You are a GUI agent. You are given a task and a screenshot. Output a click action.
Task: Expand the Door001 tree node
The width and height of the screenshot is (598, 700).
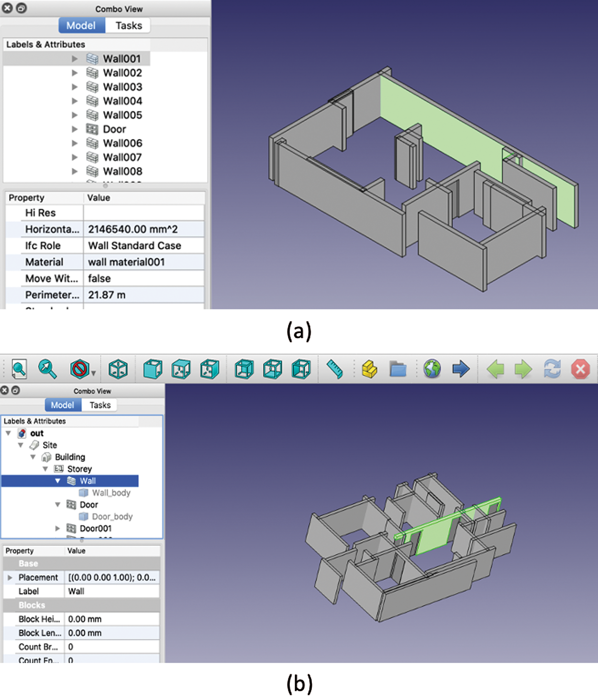[x=58, y=528]
